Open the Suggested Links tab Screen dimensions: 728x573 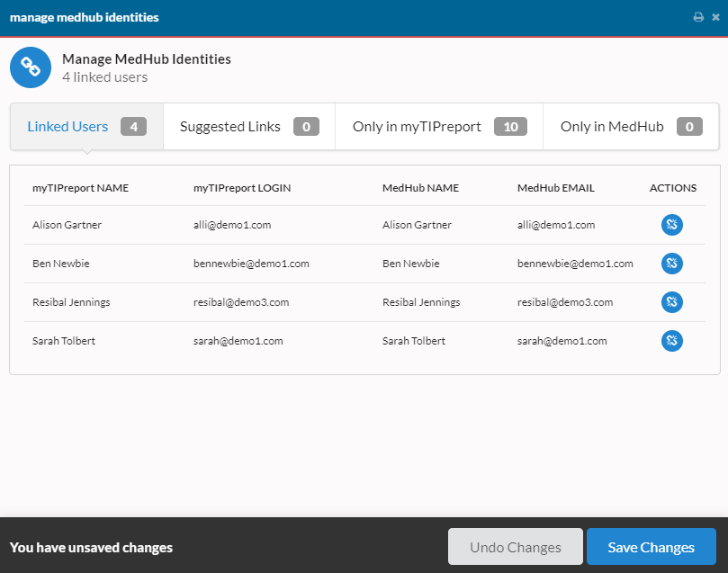(x=249, y=127)
